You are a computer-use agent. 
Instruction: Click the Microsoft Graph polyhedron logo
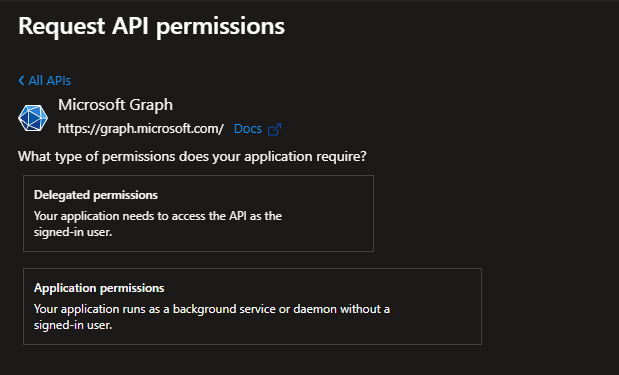[33, 118]
